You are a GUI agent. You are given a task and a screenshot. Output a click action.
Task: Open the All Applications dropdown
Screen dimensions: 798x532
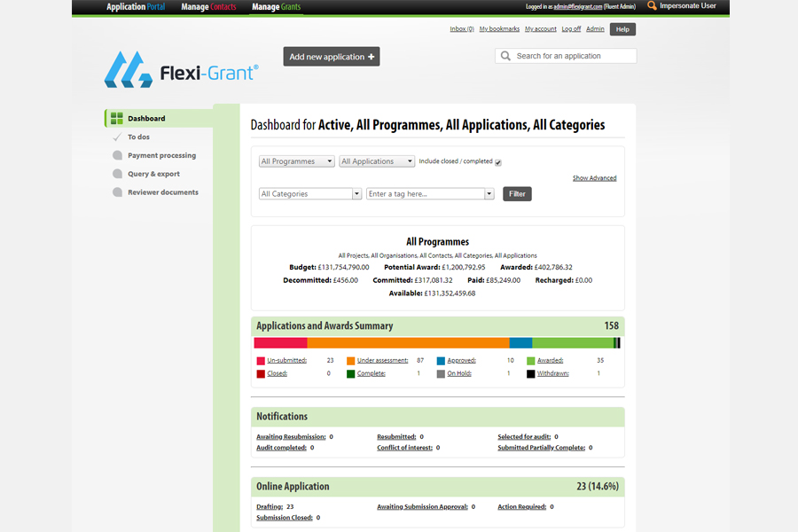377,161
